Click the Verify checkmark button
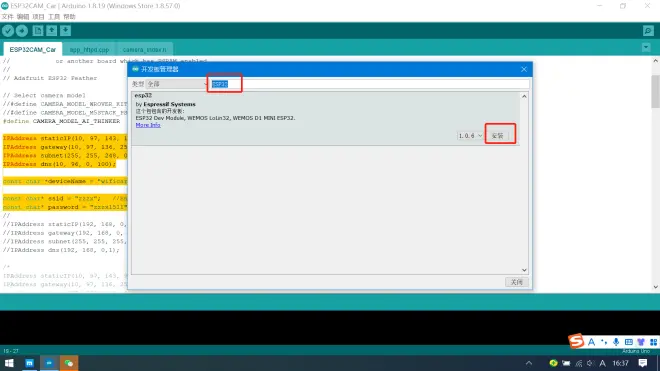Image resolution: width=660 pixels, height=371 pixels. (8, 31)
